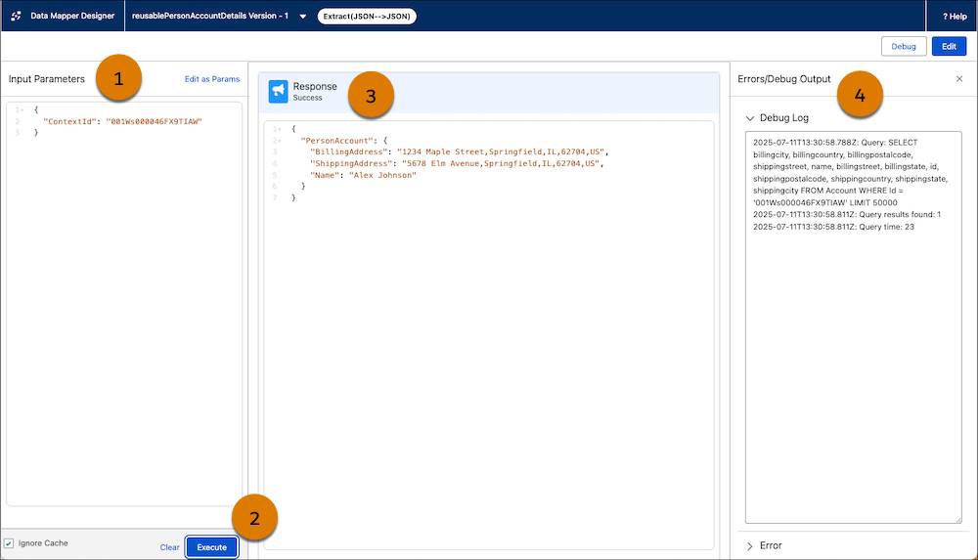Click Edit as Params link
The image size is (978, 560).
click(x=212, y=79)
